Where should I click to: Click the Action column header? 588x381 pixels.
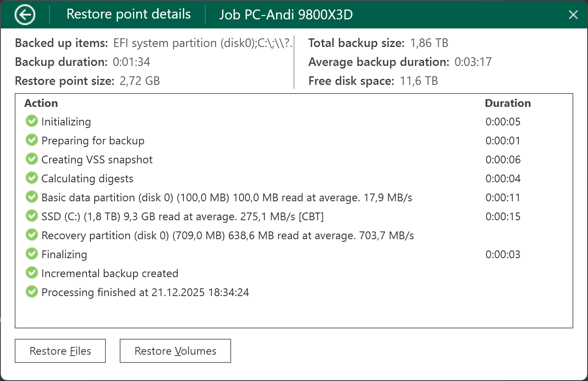(x=41, y=103)
